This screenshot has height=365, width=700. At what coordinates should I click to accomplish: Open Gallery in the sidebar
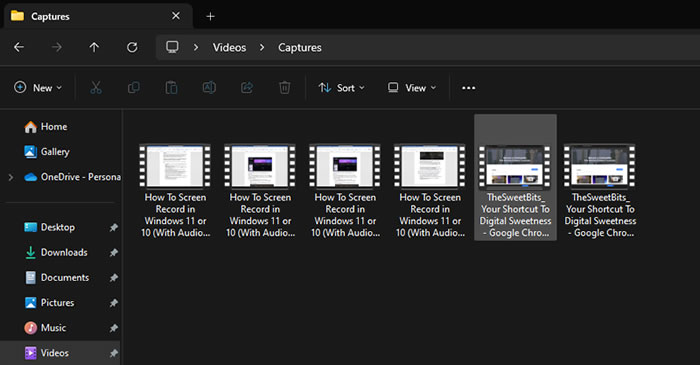point(47,152)
